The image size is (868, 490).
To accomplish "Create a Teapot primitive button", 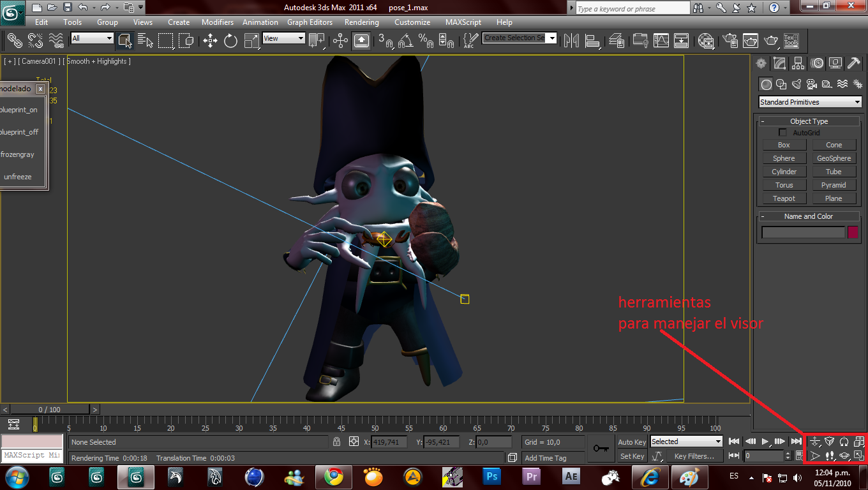I will (784, 198).
